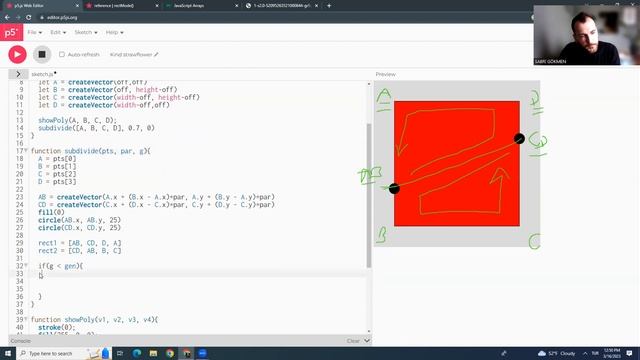Open the Help menu
The image size is (640, 360).
click(114, 32)
